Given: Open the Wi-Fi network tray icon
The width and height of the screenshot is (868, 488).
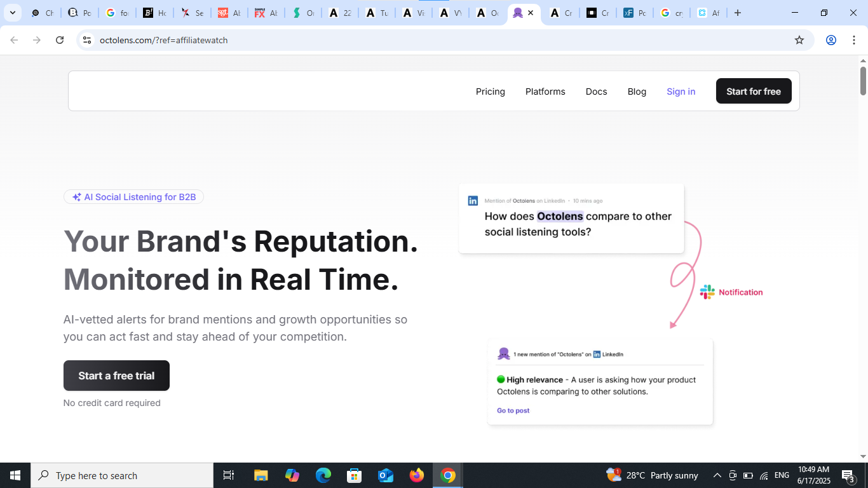Looking at the screenshot, I should coord(764,475).
